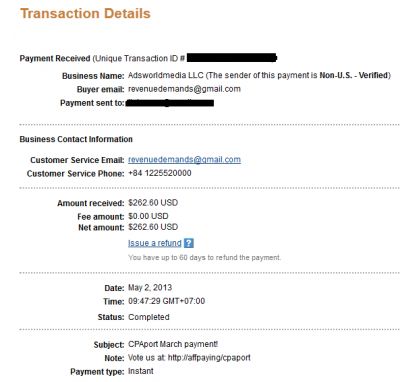Click the note URL http://affpaying/cpaport
Viewport: 400px width, 382px height.
pyautogui.click(x=209, y=358)
